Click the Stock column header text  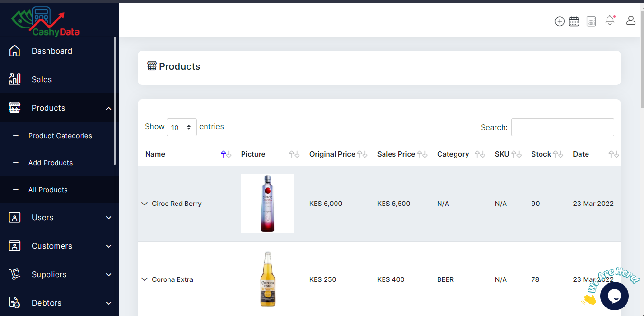coord(541,154)
